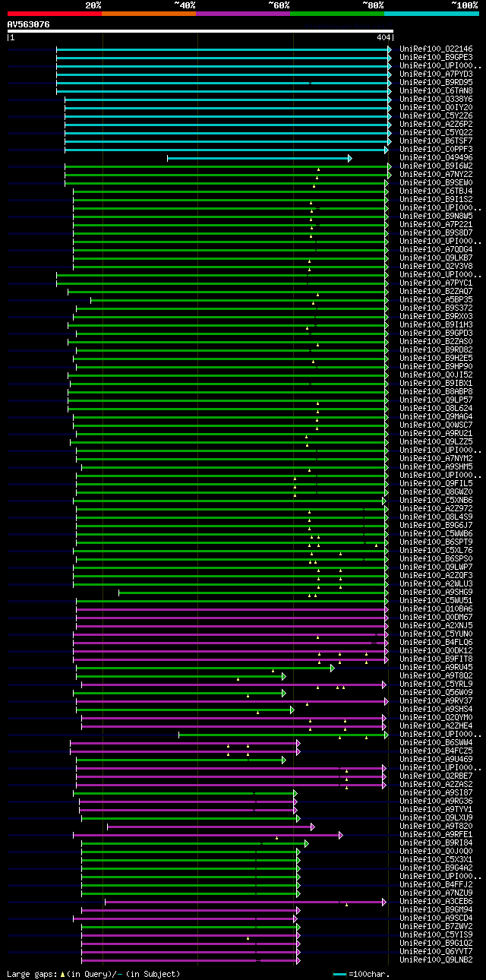The image size is (486, 980).
Task: Select label UniRef100_Q2QYM0
Action: point(436,717)
